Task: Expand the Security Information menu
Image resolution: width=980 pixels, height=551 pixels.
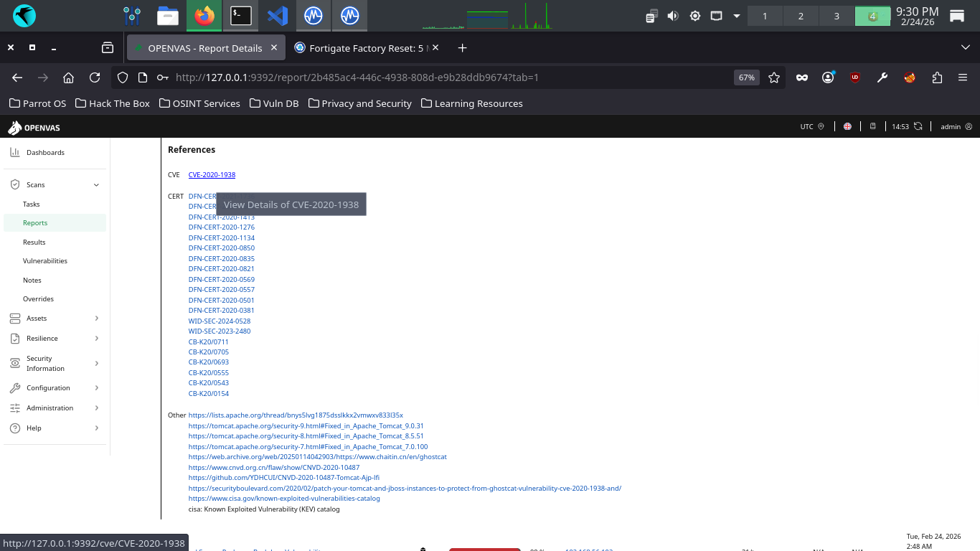Action: [x=96, y=364]
